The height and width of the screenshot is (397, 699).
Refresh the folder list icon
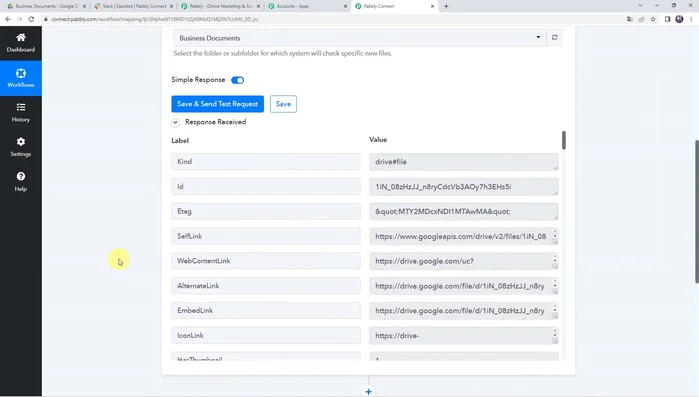[554, 37]
